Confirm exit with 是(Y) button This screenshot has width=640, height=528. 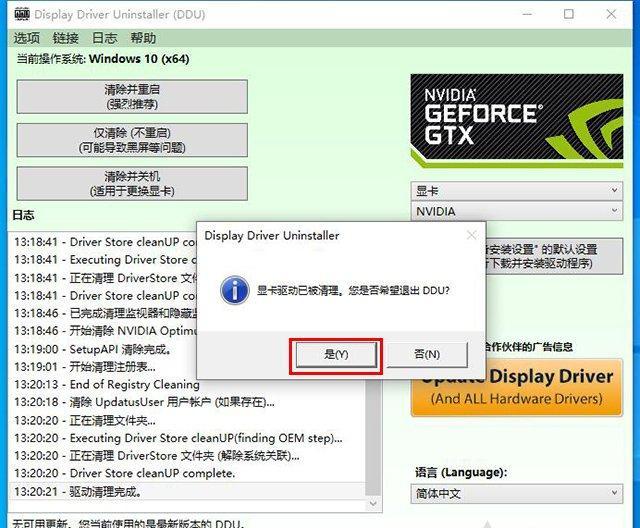[336, 354]
